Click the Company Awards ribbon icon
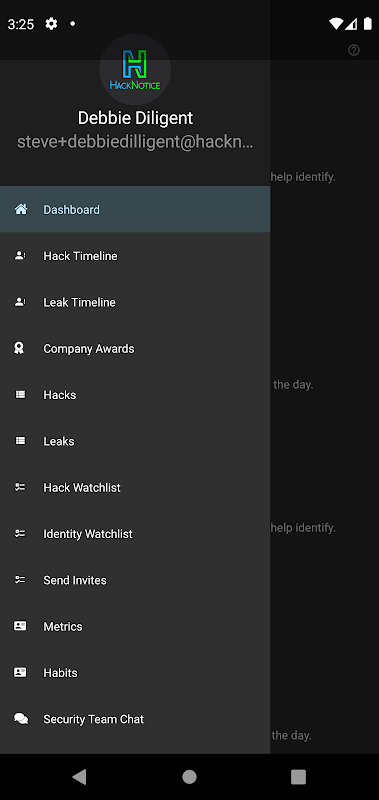Image resolution: width=379 pixels, height=800 pixels. (19, 348)
